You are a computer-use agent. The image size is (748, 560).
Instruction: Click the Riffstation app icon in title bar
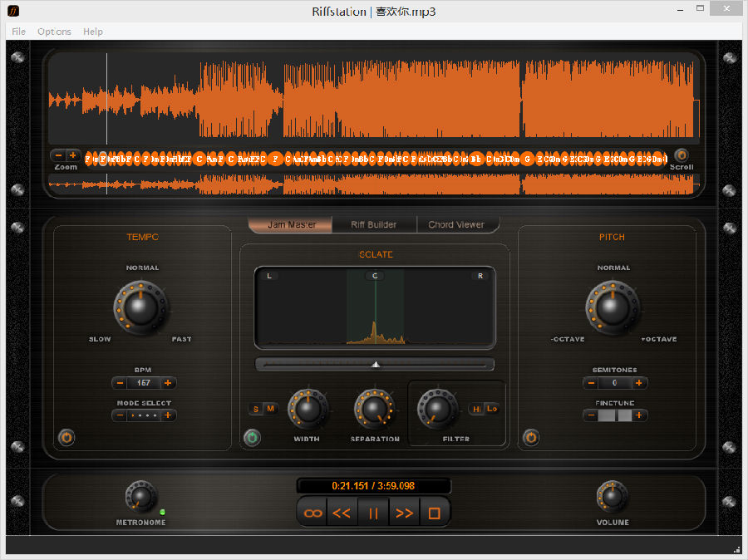(13, 11)
